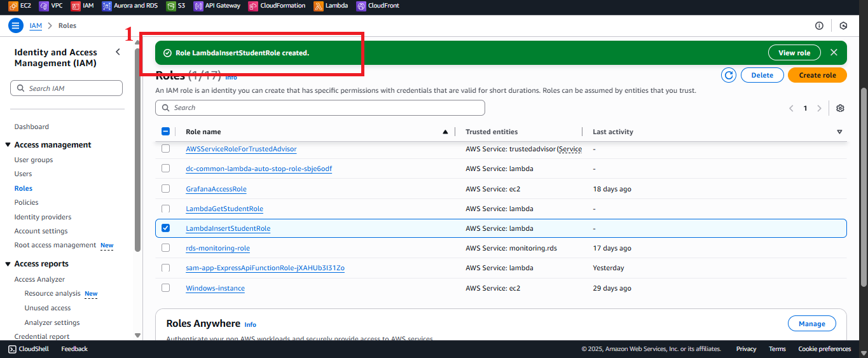Go to previous page of roles
Image resolution: width=868 pixels, height=358 pixels.
click(791, 108)
